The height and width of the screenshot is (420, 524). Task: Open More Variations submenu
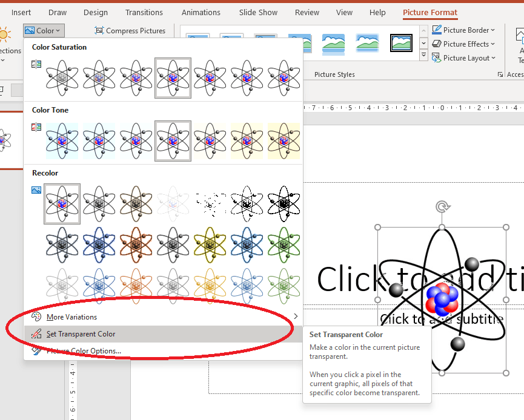[163, 317]
